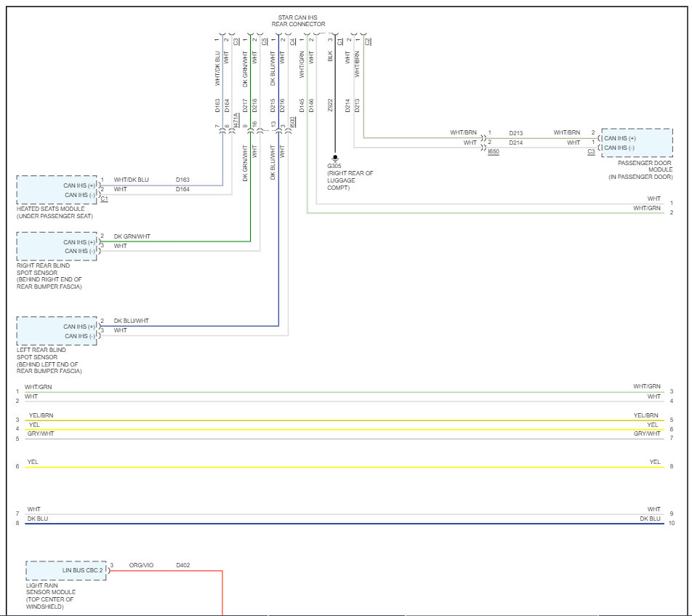The width and height of the screenshot is (692, 616).
Task: Open the C2 connector reference at top
Action: 368,41
